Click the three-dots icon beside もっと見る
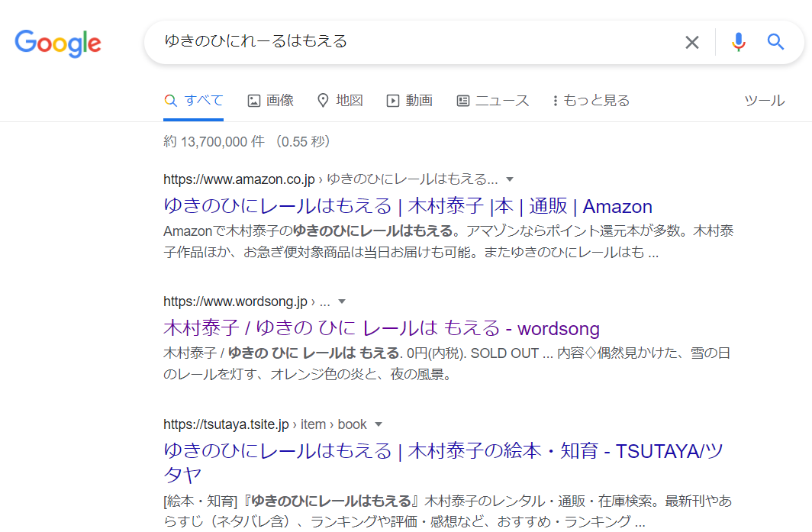 click(555, 101)
